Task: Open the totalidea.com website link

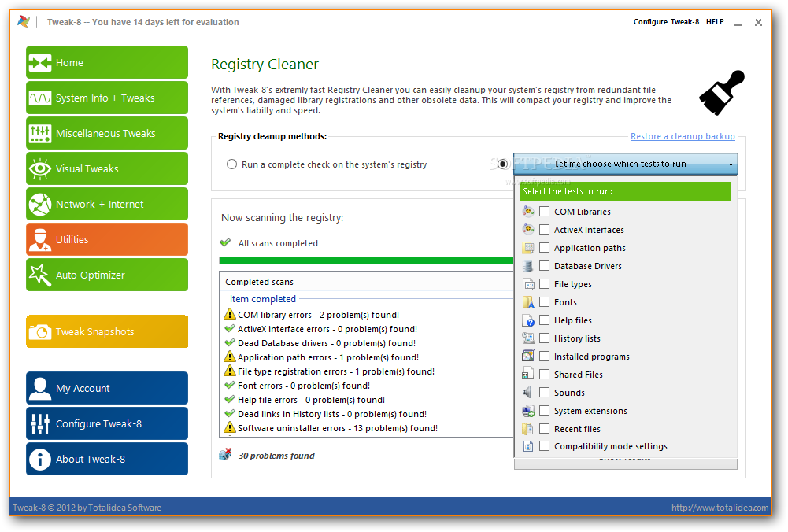Action: pos(720,508)
